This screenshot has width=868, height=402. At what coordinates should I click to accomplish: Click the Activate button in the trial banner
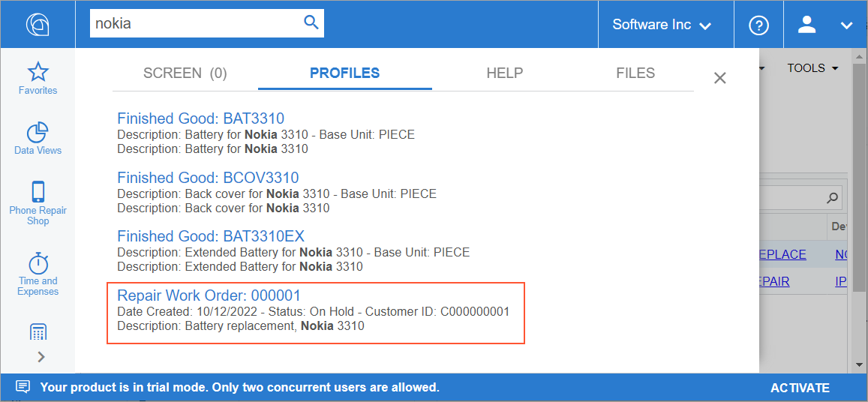(800, 388)
